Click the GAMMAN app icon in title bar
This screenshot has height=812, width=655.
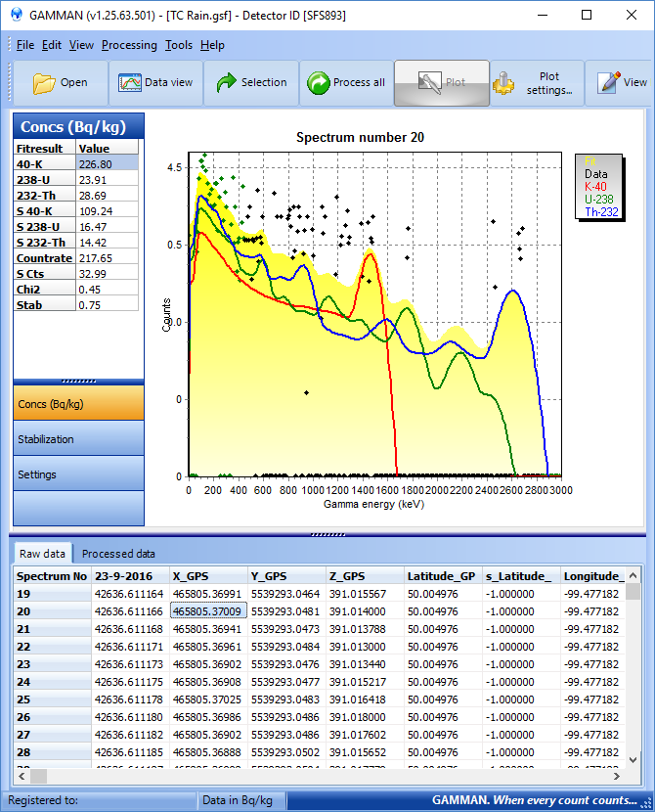coord(15,16)
